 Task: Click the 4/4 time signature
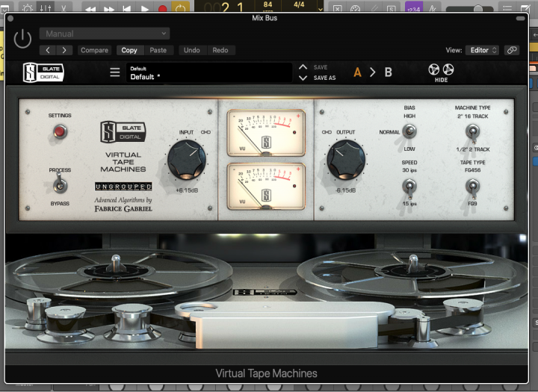tap(299, 4)
